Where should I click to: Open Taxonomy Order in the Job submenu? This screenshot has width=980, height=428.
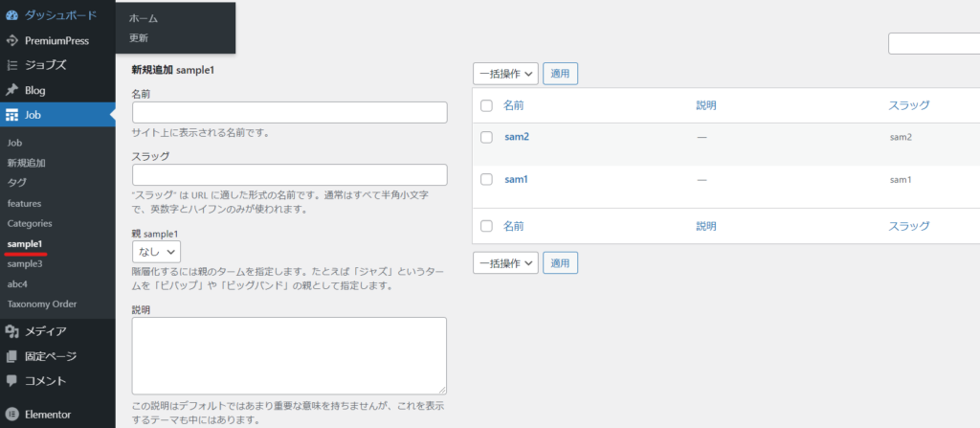coord(42,304)
